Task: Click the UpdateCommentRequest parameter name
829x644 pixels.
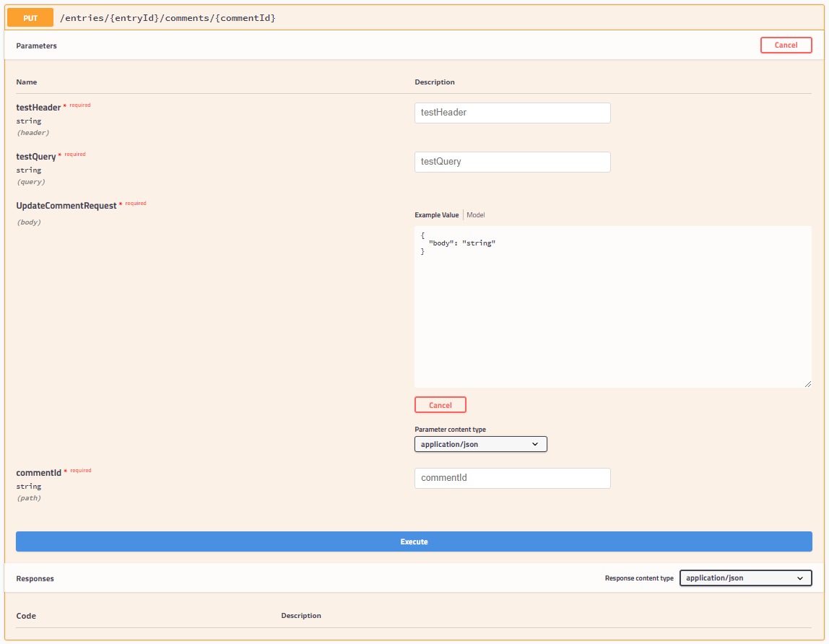Action: (66, 206)
